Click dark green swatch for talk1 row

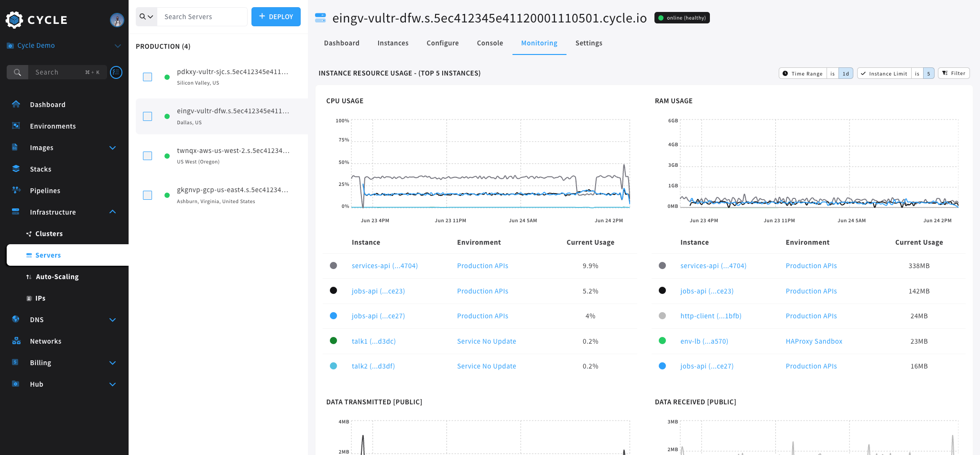[334, 341]
